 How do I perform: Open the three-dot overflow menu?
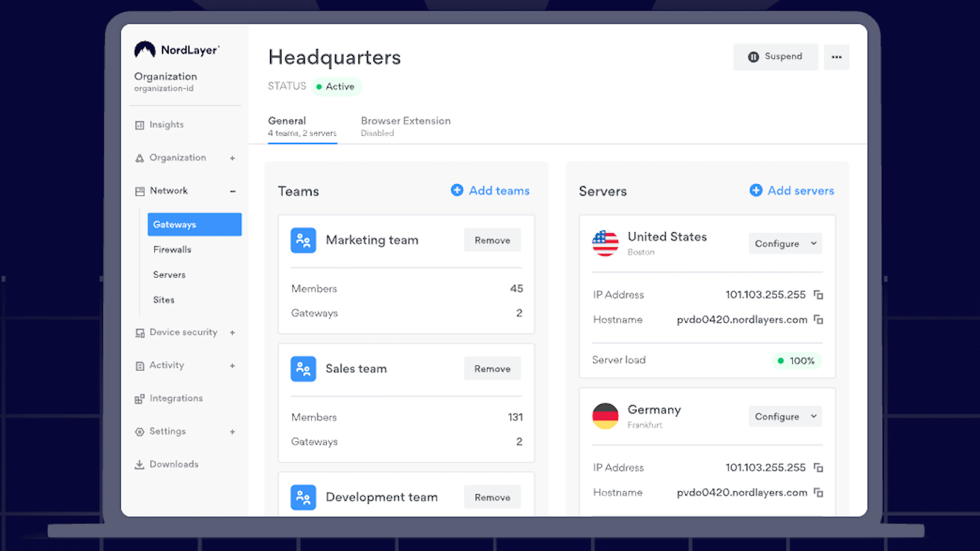tap(836, 57)
